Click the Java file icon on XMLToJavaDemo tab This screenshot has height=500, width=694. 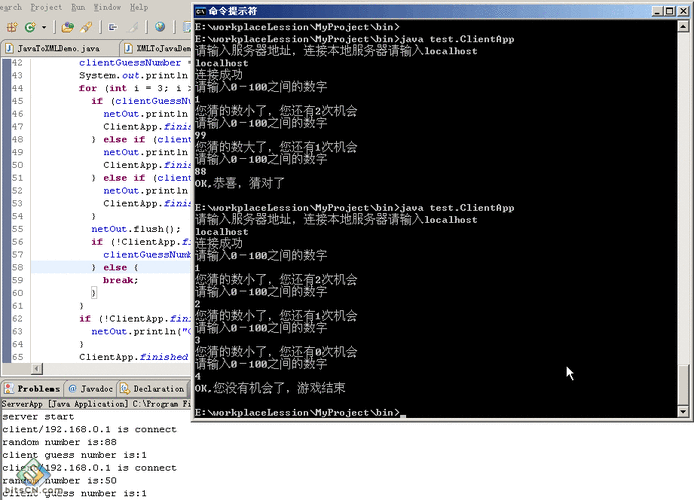point(128,48)
